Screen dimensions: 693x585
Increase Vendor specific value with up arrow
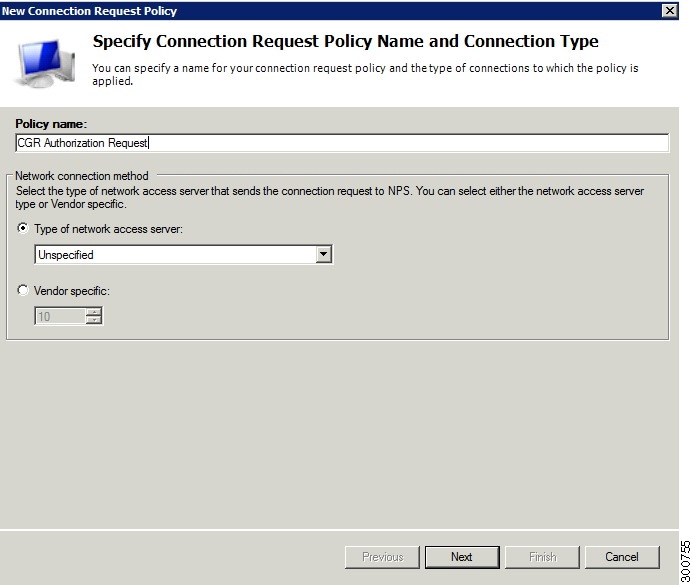coord(94,312)
